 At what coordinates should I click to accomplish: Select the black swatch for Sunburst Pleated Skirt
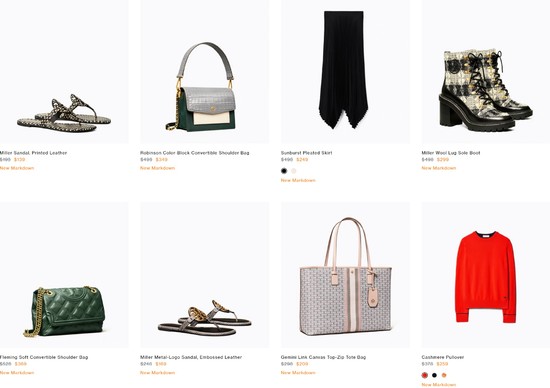pos(284,171)
